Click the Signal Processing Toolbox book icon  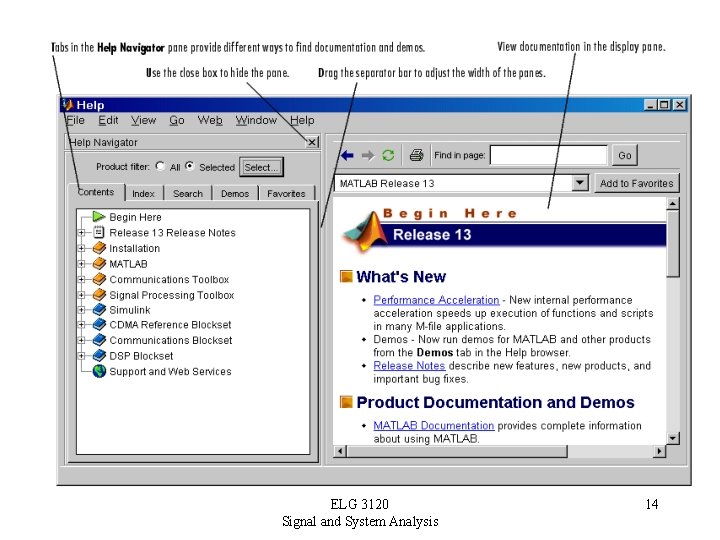pos(99,295)
